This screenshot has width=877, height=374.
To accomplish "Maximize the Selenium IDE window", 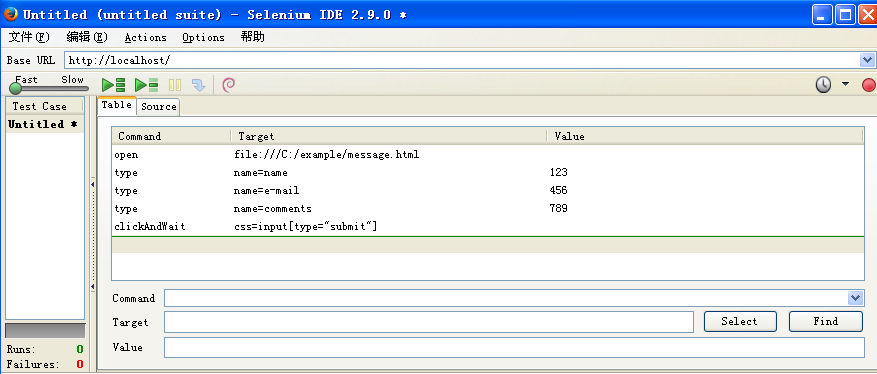I will 845,15.
